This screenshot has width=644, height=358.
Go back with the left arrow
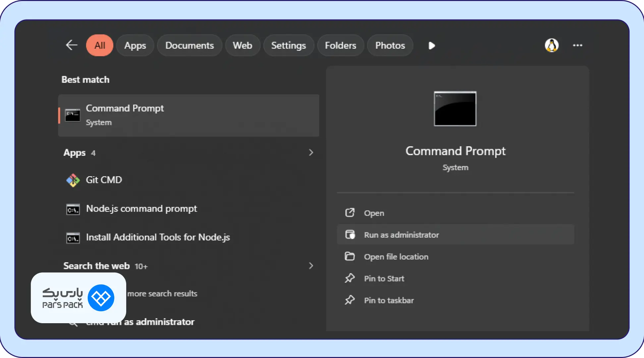(x=72, y=45)
